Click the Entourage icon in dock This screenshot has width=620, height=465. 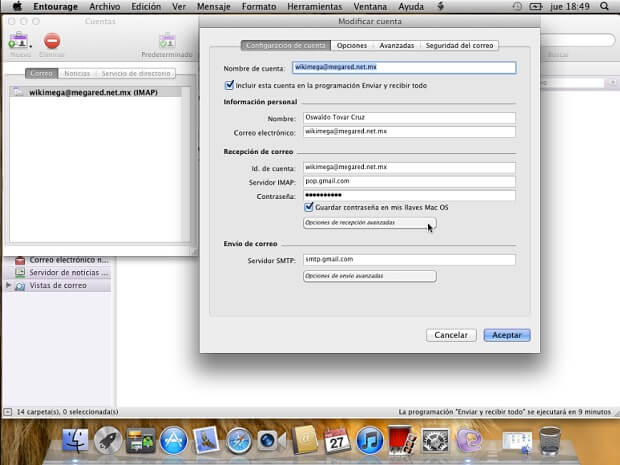469,440
